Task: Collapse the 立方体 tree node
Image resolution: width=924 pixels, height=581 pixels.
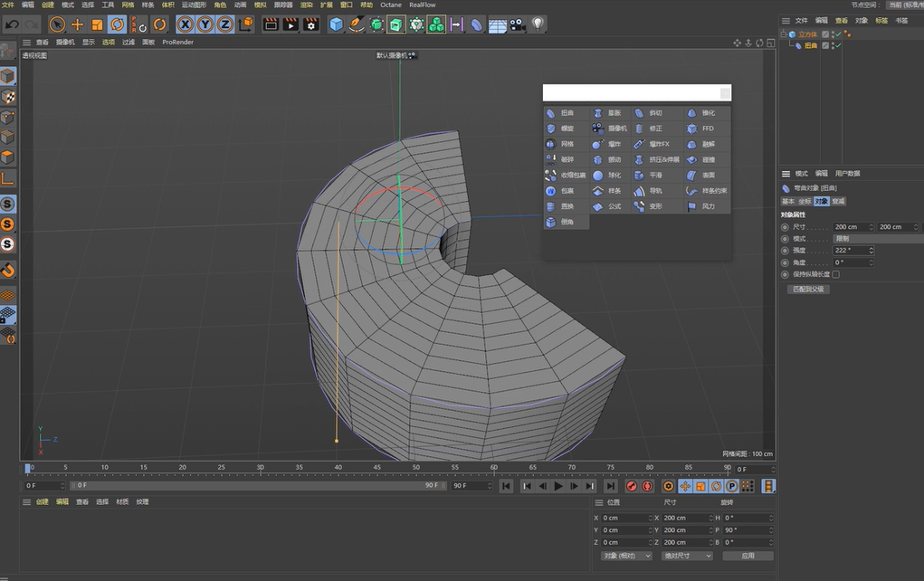Action: click(784, 34)
